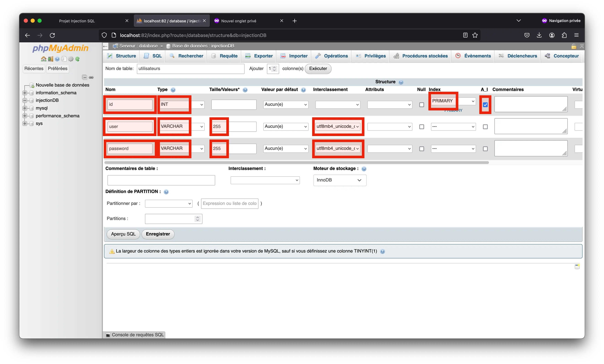This screenshot has height=364, width=604.
Task: Click help icon beside Définition de PARTITION
Action: click(166, 192)
